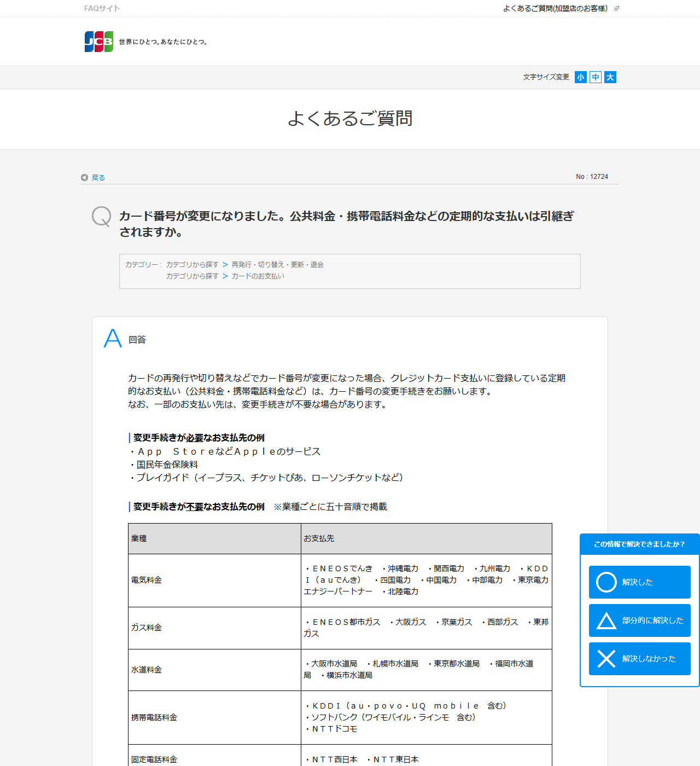Open よくあるご質問(加盟店のお客様) link
The image size is (700, 766).
click(x=555, y=8)
